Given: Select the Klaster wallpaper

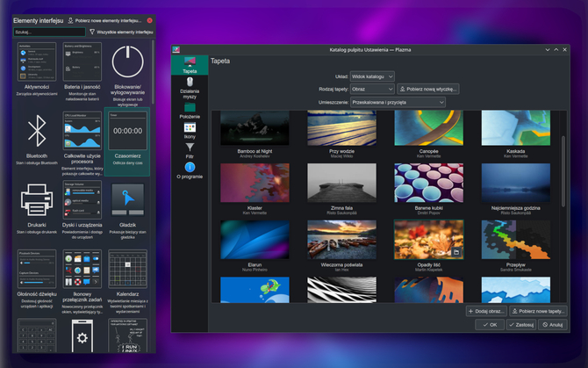Looking at the screenshot, I should click(255, 183).
